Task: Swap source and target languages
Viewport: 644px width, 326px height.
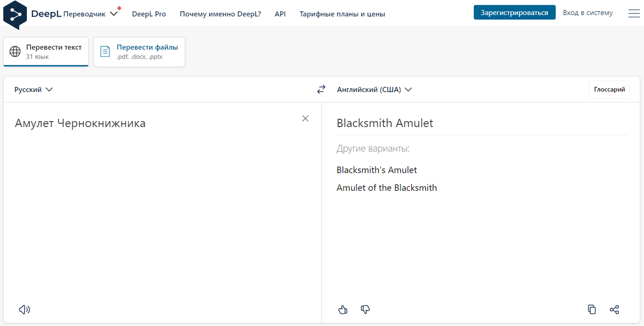Action: (x=321, y=90)
